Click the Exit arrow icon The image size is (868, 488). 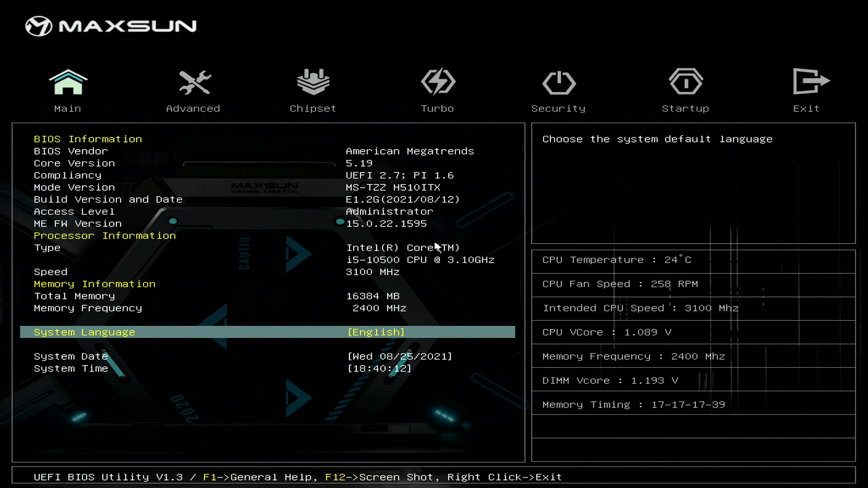811,81
